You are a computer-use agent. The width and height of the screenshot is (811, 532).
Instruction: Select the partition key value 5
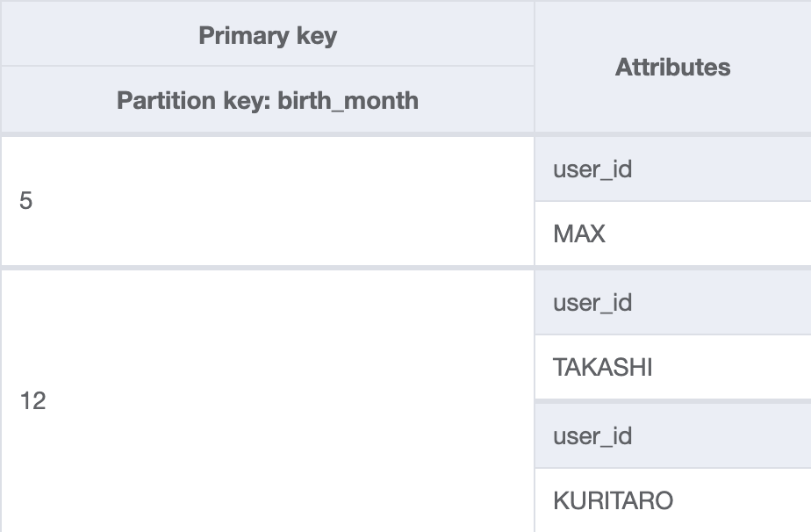[26, 201]
